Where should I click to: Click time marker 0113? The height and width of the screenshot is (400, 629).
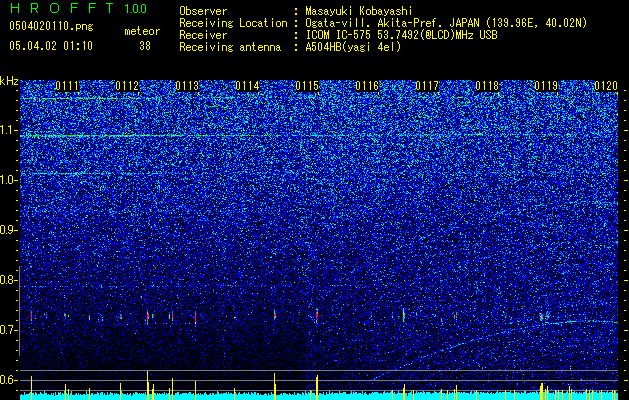click(x=187, y=86)
